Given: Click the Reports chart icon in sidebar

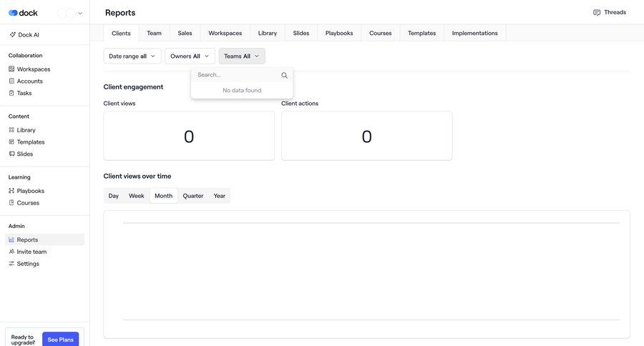Looking at the screenshot, I should 11,239.
